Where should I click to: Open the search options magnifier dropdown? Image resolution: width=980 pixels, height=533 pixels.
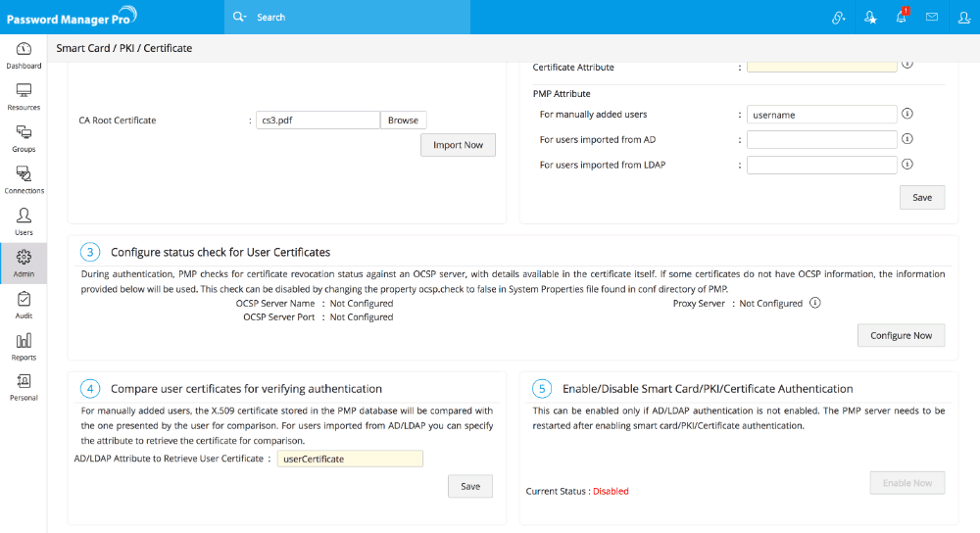(240, 17)
